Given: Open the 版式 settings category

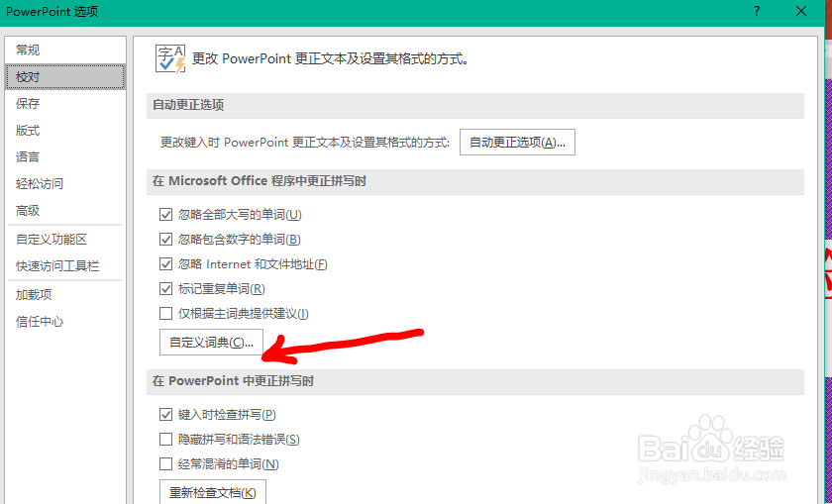Looking at the screenshot, I should 65,131.
